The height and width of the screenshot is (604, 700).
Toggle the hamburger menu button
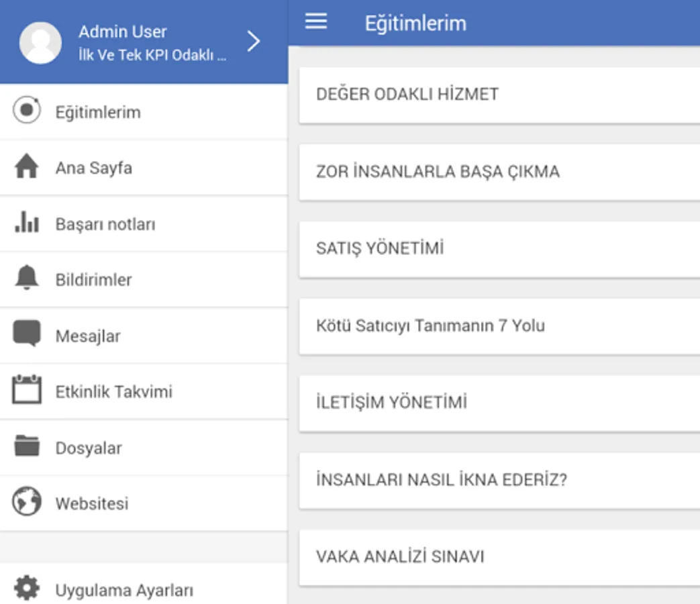click(x=316, y=22)
